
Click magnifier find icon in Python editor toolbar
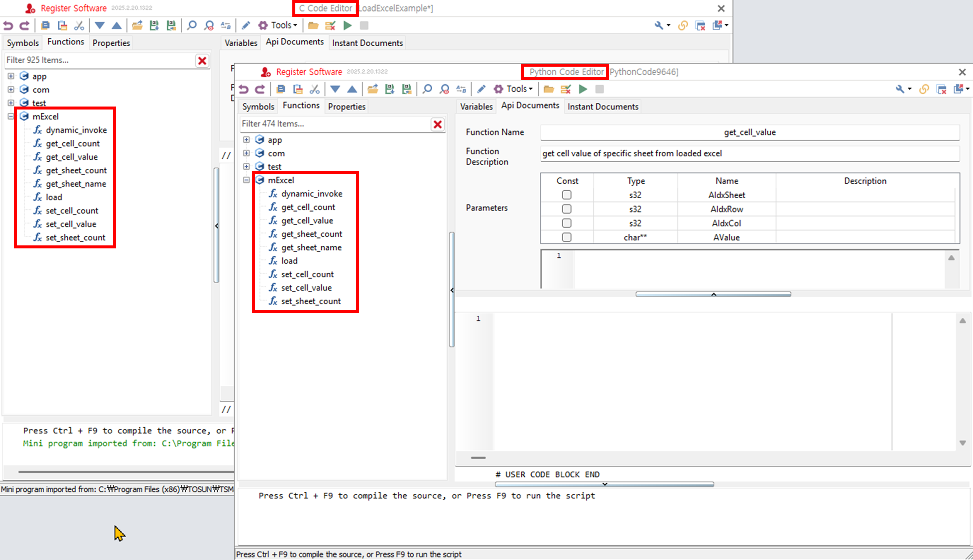427,89
